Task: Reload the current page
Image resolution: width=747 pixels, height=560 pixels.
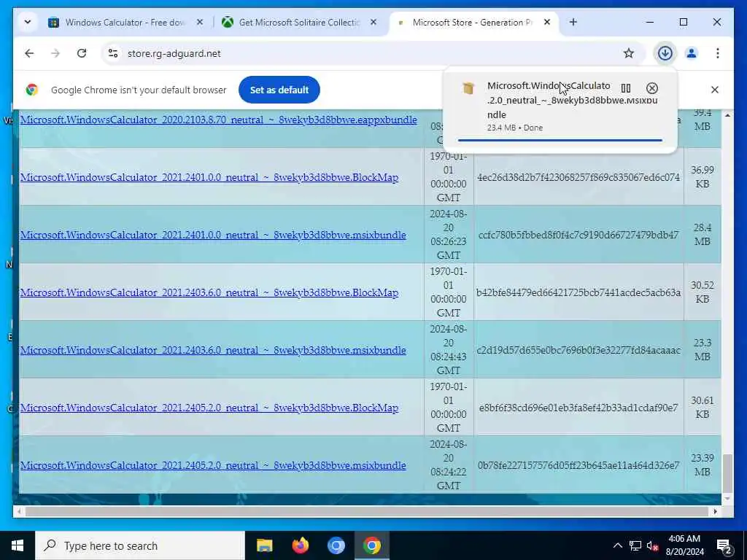Action: [x=82, y=53]
